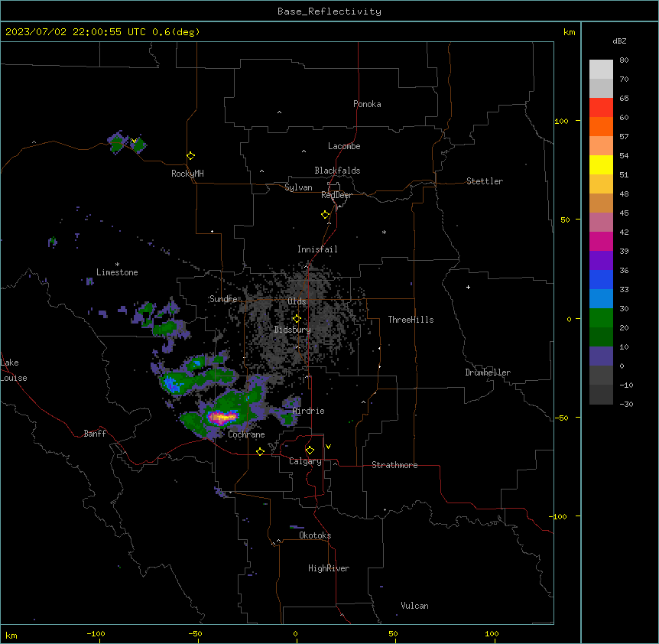
Task: Select the RedDeer label
Action: (336, 195)
